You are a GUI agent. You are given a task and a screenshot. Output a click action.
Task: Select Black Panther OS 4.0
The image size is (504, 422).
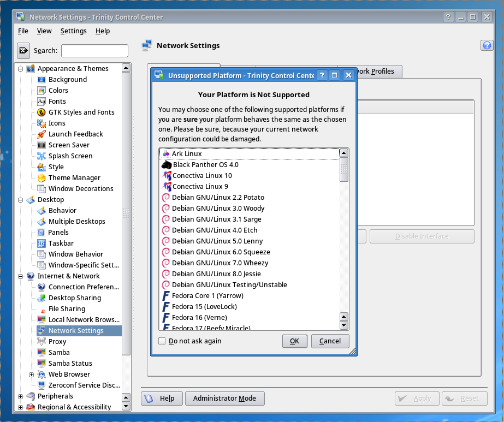[250, 164]
